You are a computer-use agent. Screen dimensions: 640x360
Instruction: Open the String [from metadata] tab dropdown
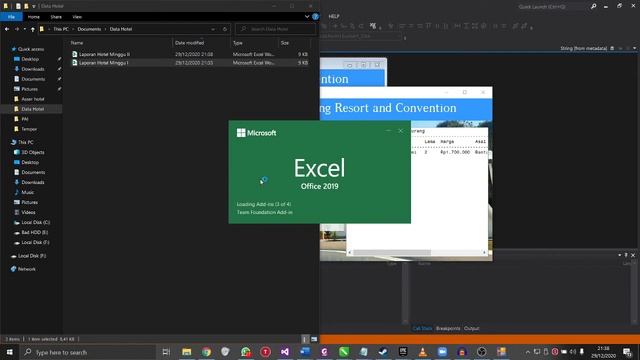point(634,48)
